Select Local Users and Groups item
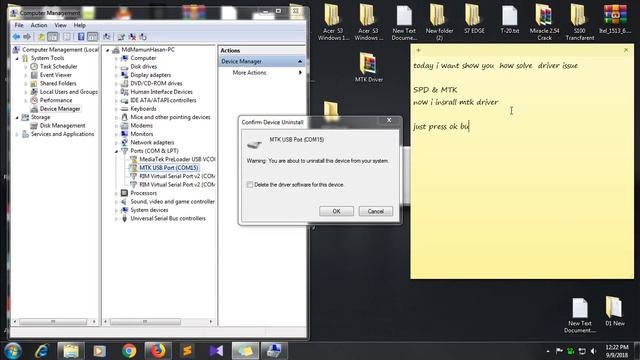The width and height of the screenshot is (640, 360). [69, 92]
